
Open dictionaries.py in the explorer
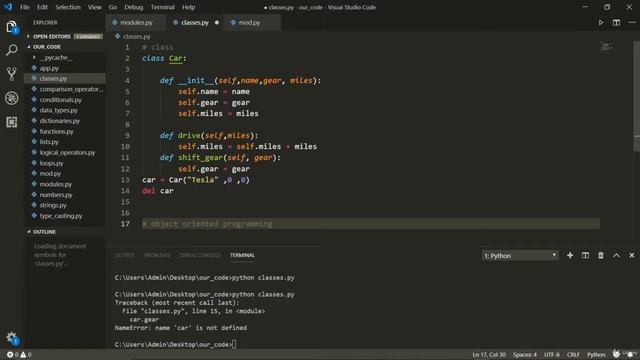(65, 121)
